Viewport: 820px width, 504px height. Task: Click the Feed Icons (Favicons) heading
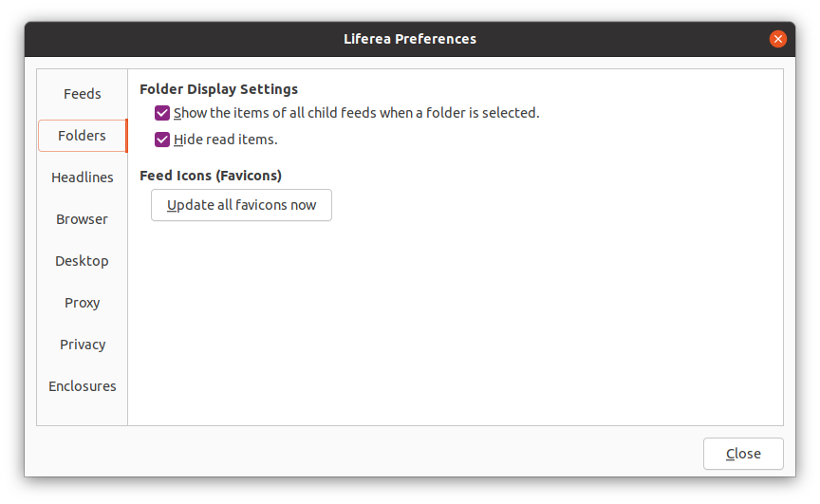point(211,176)
